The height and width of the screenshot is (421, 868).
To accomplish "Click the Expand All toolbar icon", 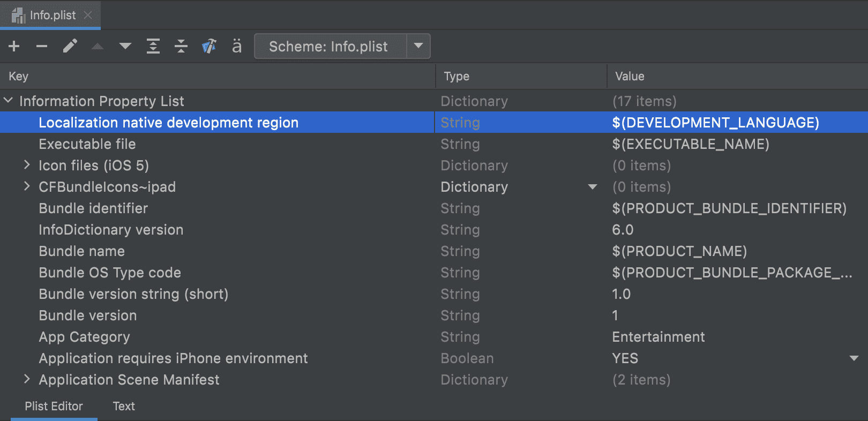I will pyautogui.click(x=153, y=47).
